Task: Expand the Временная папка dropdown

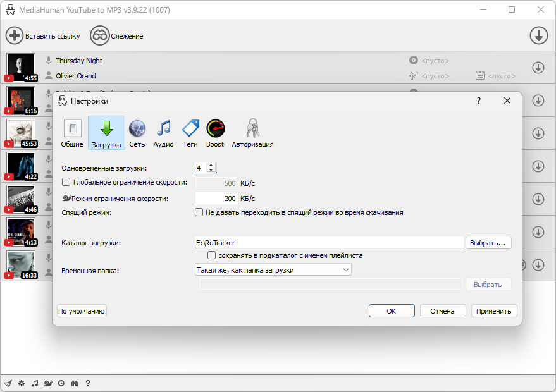Action: pos(273,270)
